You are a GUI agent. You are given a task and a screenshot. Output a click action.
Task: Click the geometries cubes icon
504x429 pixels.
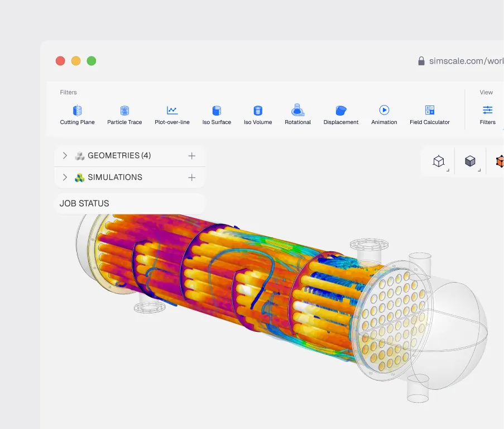coord(79,156)
